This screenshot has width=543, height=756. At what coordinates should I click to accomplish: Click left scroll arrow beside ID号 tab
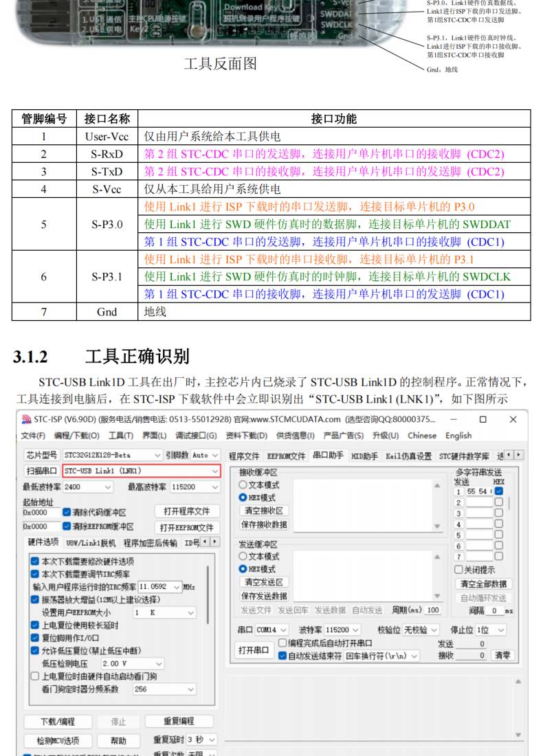[x=206, y=542]
